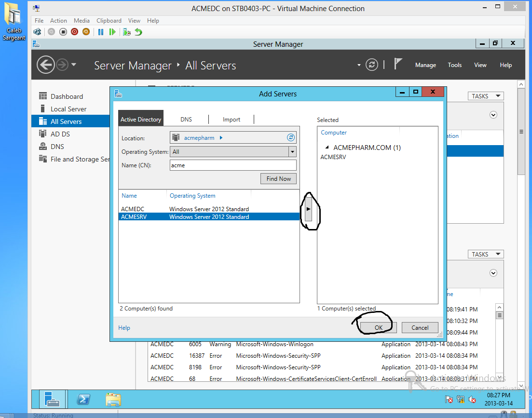This screenshot has width=532, height=418.
Task: Collapse ACMEPHARM.COM (1) group
Action: [x=327, y=147]
